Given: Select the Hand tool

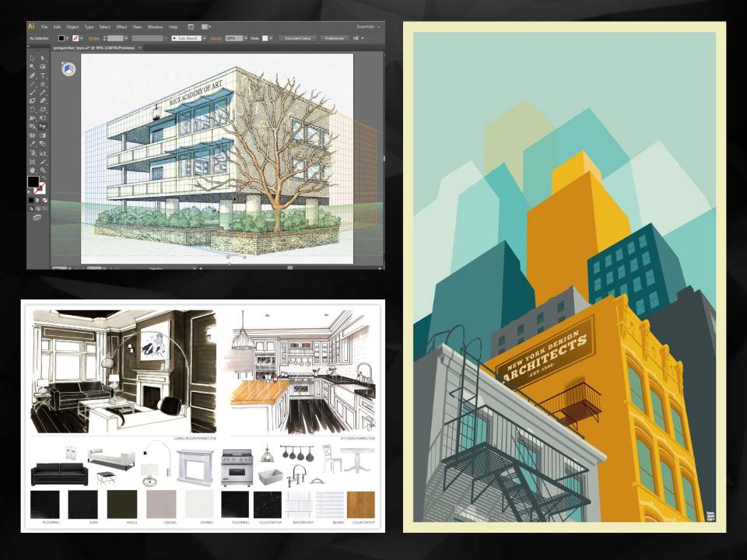Looking at the screenshot, I should click(x=33, y=170).
